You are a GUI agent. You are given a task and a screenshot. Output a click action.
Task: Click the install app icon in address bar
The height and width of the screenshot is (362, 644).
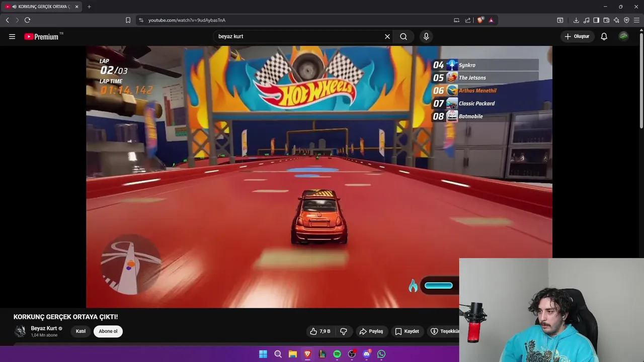coord(456,20)
